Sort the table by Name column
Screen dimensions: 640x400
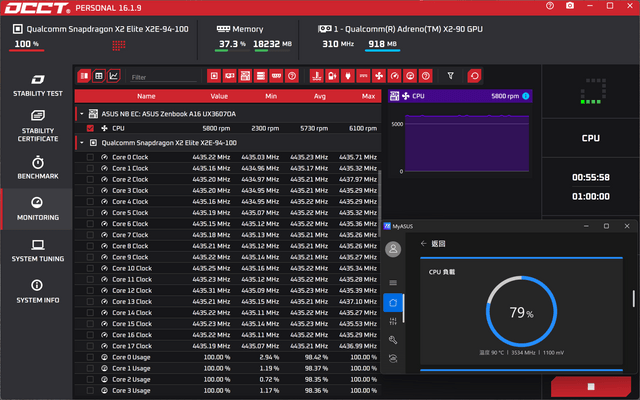point(146,96)
